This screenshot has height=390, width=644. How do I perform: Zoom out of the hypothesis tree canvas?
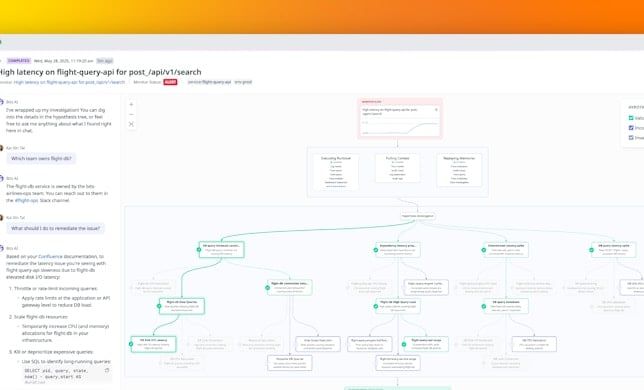click(x=131, y=115)
